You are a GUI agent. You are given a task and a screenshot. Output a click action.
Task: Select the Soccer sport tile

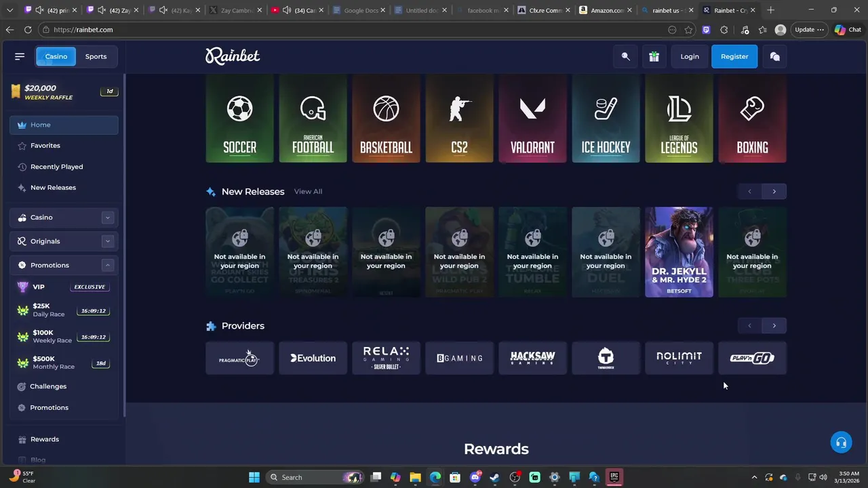[x=239, y=119]
